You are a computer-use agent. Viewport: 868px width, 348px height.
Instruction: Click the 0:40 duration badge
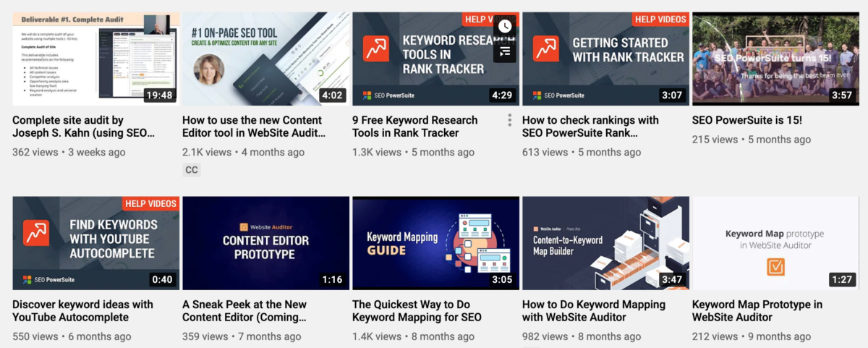pyautogui.click(x=163, y=279)
